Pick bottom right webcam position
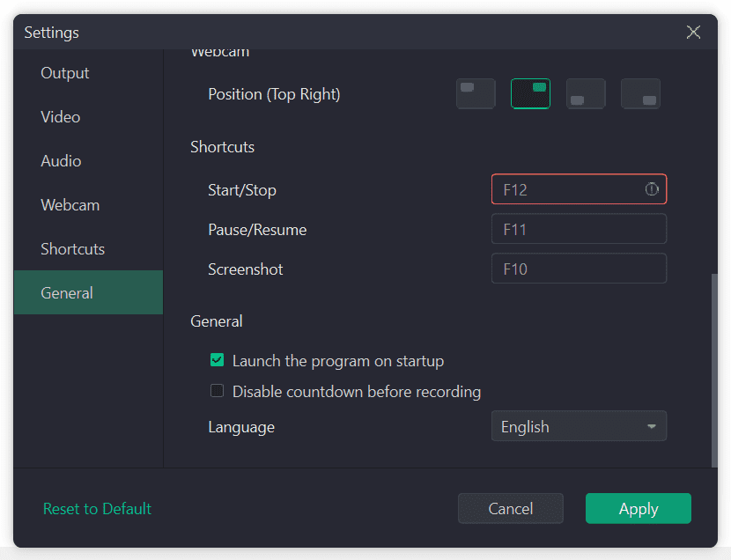Image resolution: width=731 pixels, height=560 pixels. point(640,94)
